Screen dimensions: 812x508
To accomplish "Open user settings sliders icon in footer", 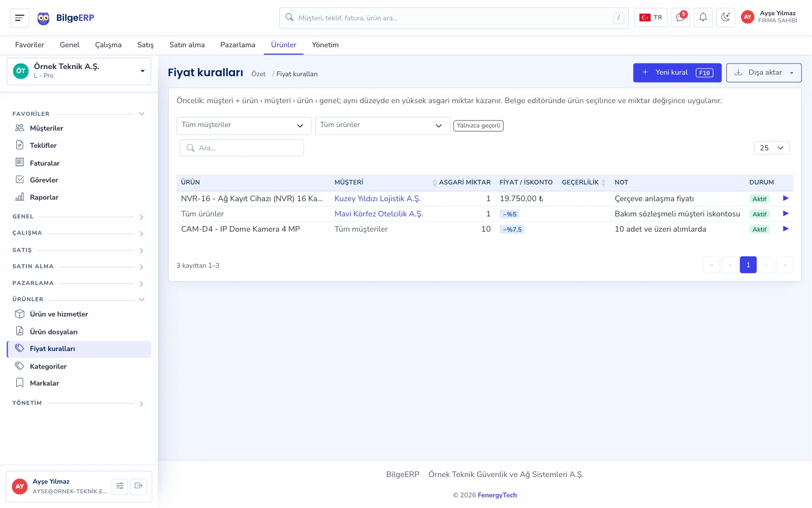I will (120, 486).
